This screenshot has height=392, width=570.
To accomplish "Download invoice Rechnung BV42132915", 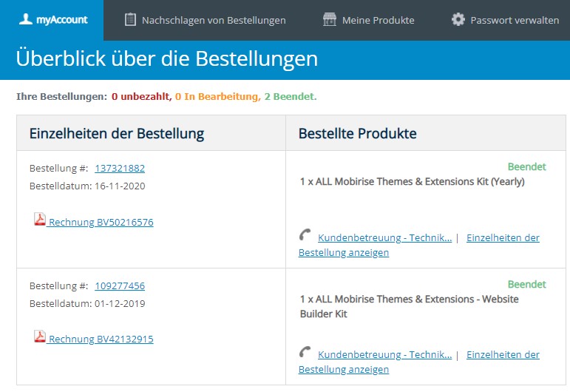I will point(101,339).
